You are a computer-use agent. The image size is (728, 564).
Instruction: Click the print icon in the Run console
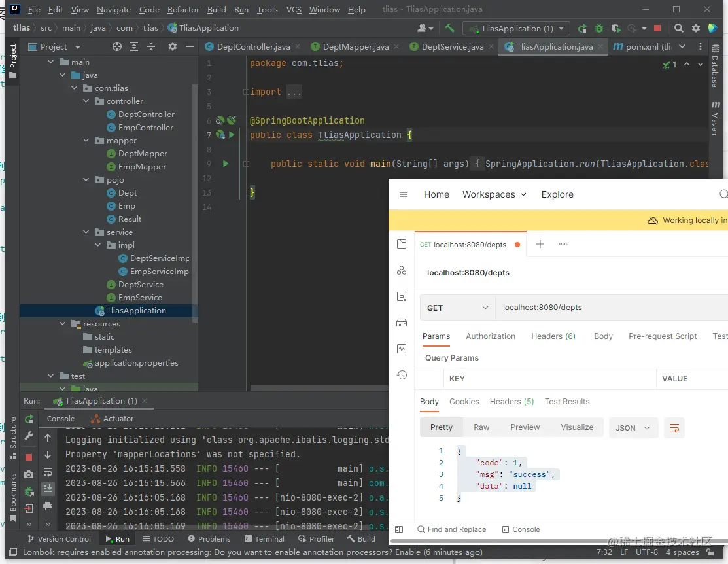[x=48, y=506]
